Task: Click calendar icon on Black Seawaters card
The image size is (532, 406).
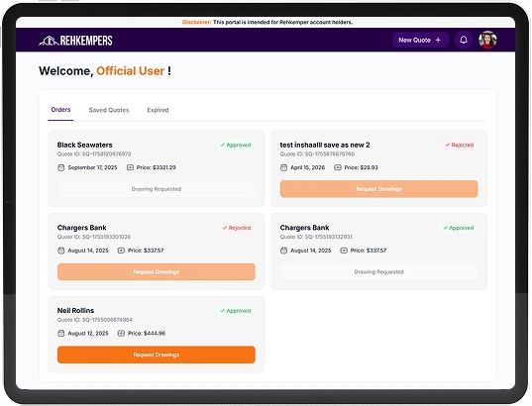Action: (x=61, y=167)
